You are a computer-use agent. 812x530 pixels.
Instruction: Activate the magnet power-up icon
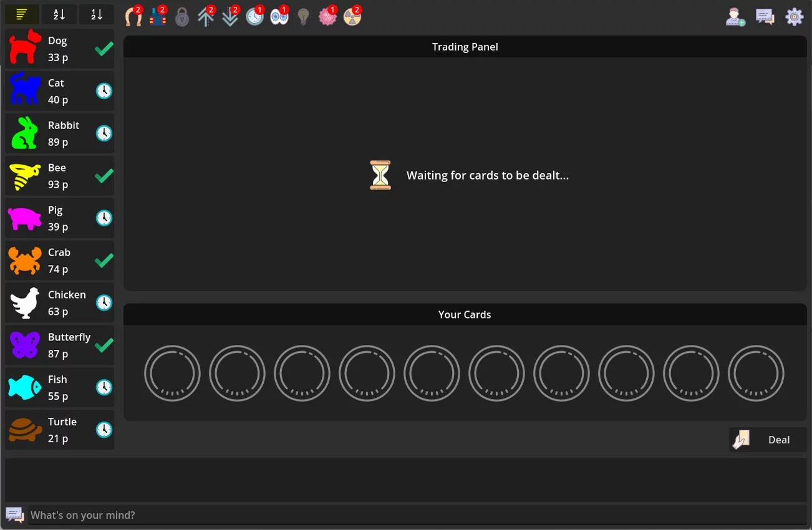[x=133, y=16]
